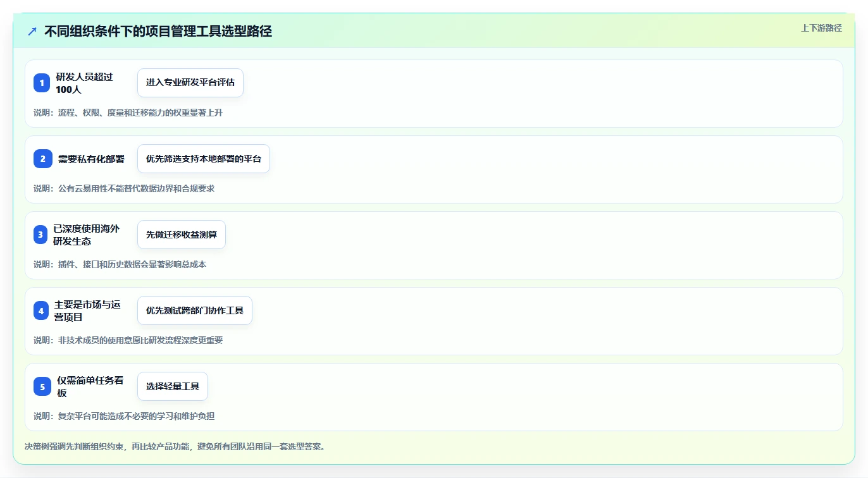Click the title 不同组织条件下的项目管理工具选型路径

coord(158,31)
